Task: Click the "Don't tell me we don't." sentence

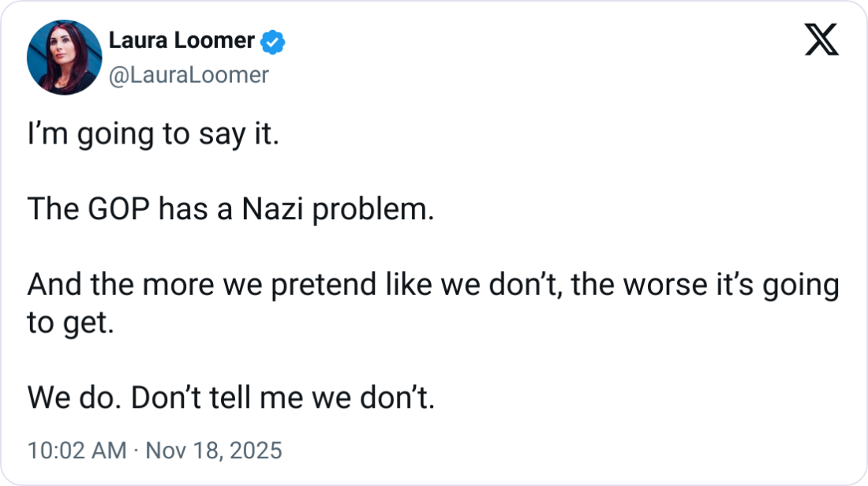Action: coord(282,398)
